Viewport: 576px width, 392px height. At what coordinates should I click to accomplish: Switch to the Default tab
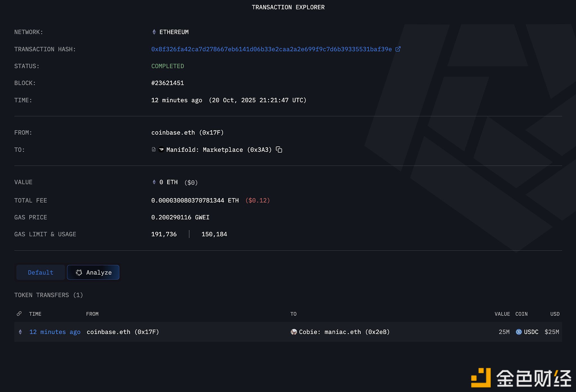(41, 272)
